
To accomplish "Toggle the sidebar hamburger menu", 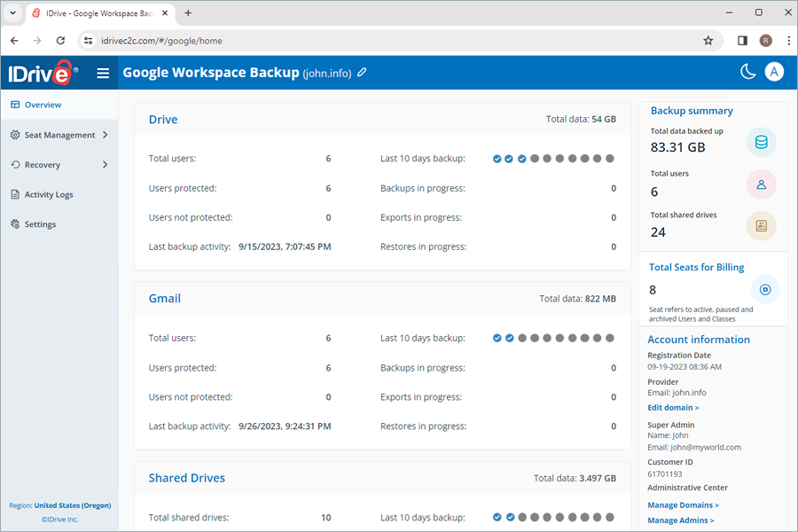I will point(104,73).
